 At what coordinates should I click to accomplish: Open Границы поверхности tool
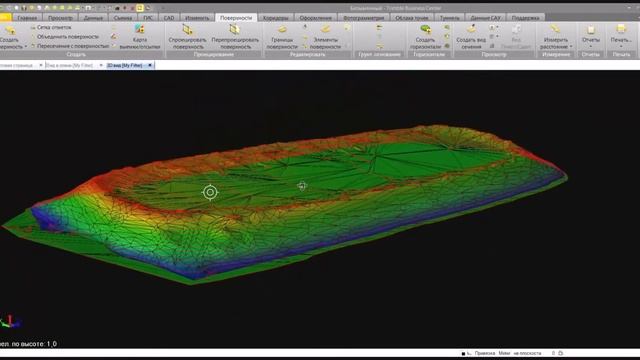tap(282, 37)
